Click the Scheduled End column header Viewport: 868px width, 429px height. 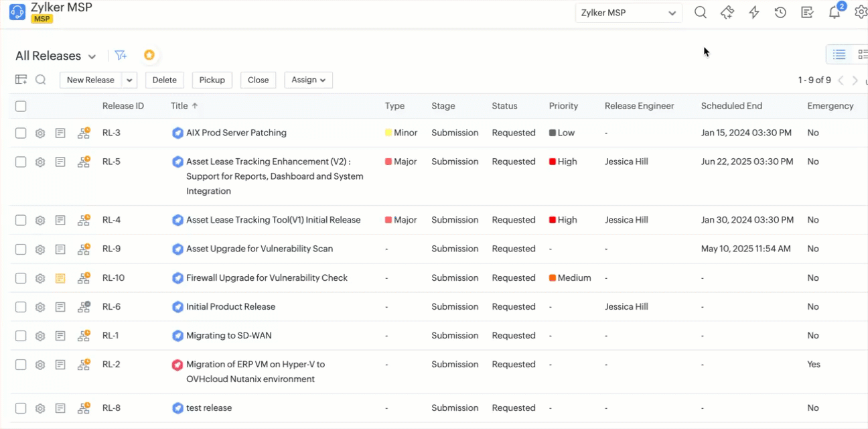tap(731, 106)
